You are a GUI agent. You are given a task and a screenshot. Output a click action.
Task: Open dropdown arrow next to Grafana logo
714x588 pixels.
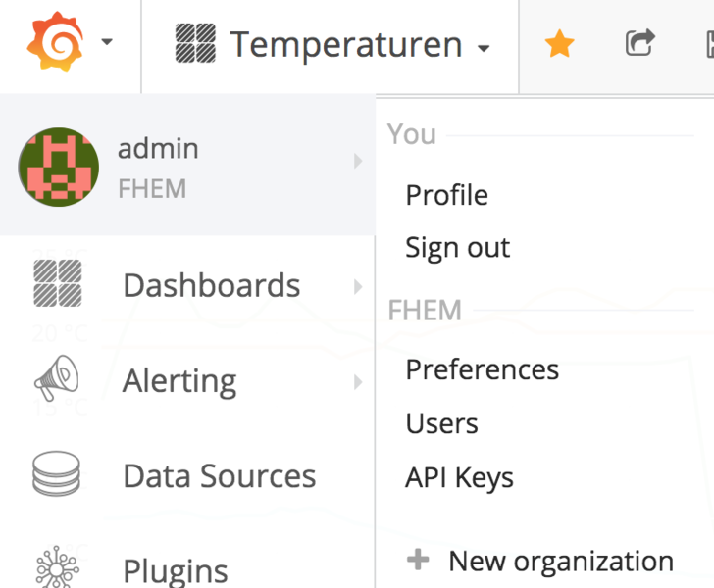point(107,42)
